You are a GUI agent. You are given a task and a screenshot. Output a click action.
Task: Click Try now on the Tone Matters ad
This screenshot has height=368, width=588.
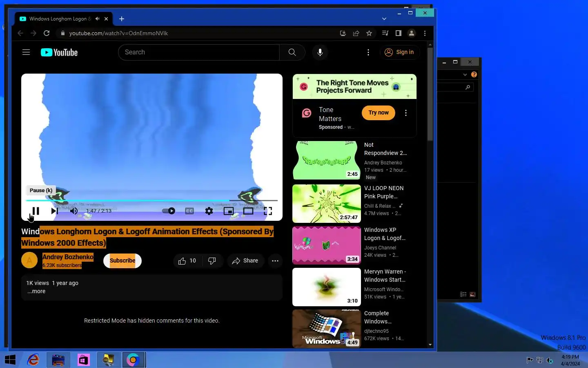379,113
